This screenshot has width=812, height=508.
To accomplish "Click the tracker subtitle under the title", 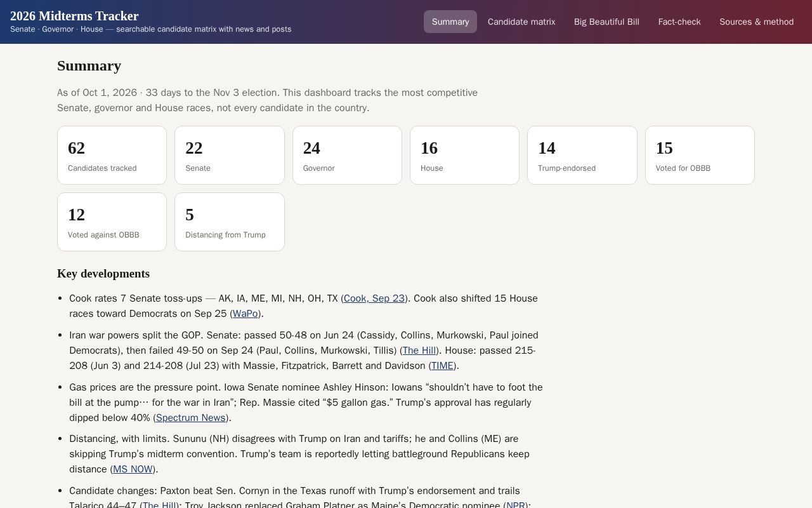I will point(151,29).
